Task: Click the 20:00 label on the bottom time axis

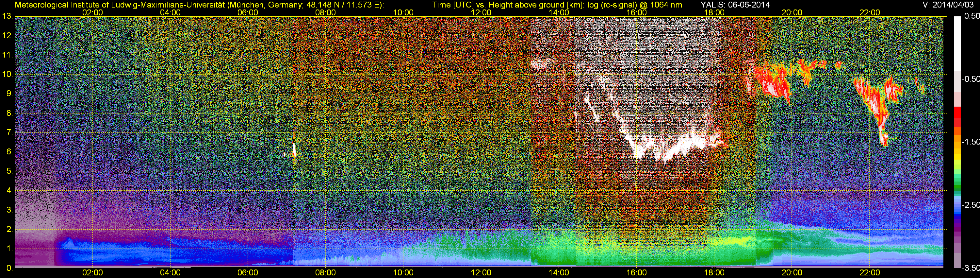Action: 792,273
